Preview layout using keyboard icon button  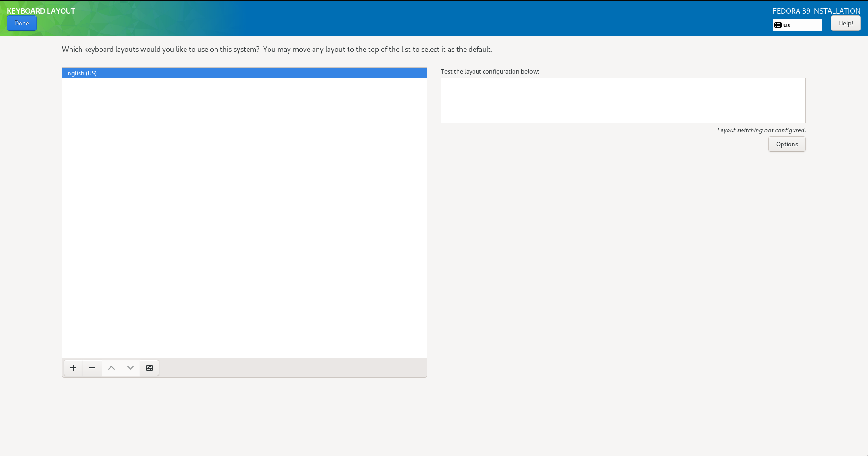[x=150, y=368]
